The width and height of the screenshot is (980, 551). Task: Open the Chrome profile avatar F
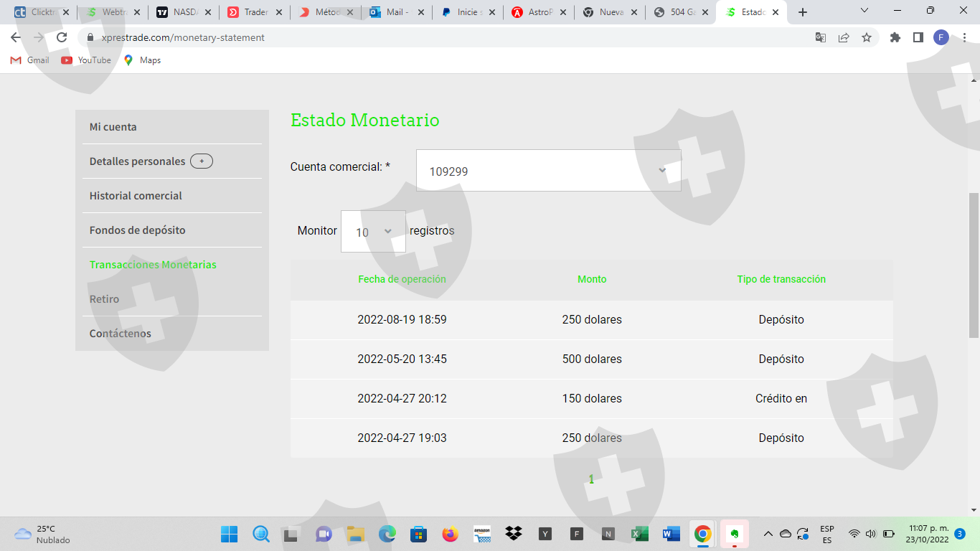[x=941, y=37]
